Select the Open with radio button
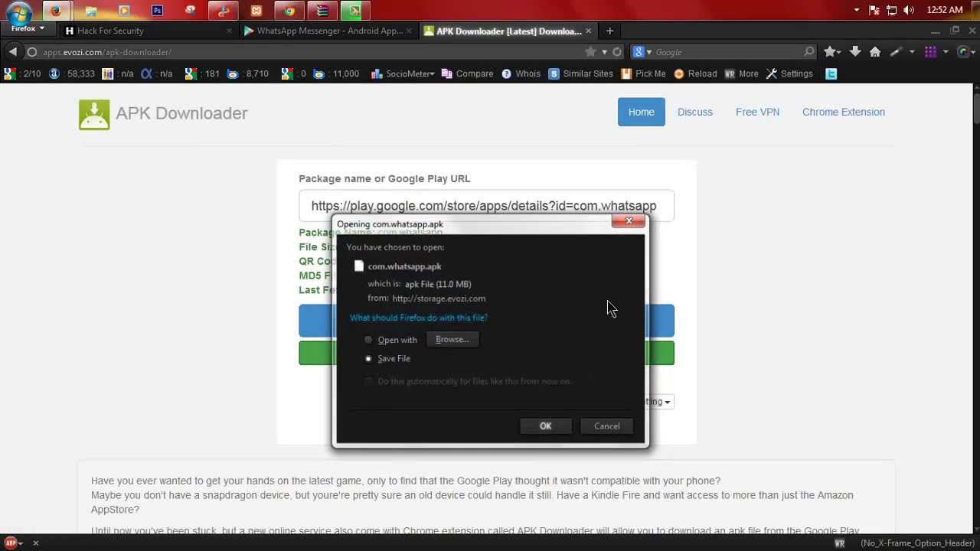Viewport: 980px width, 551px height. [368, 340]
